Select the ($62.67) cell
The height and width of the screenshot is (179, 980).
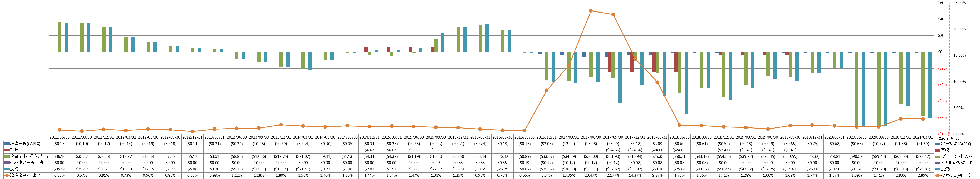[613, 169]
